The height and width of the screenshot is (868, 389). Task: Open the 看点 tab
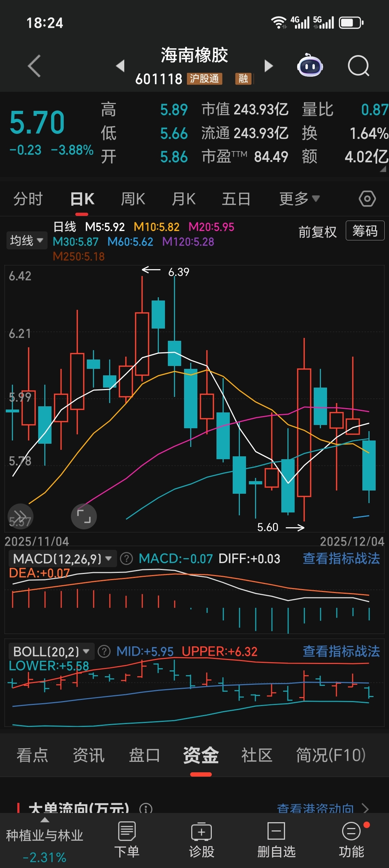(x=32, y=755)
